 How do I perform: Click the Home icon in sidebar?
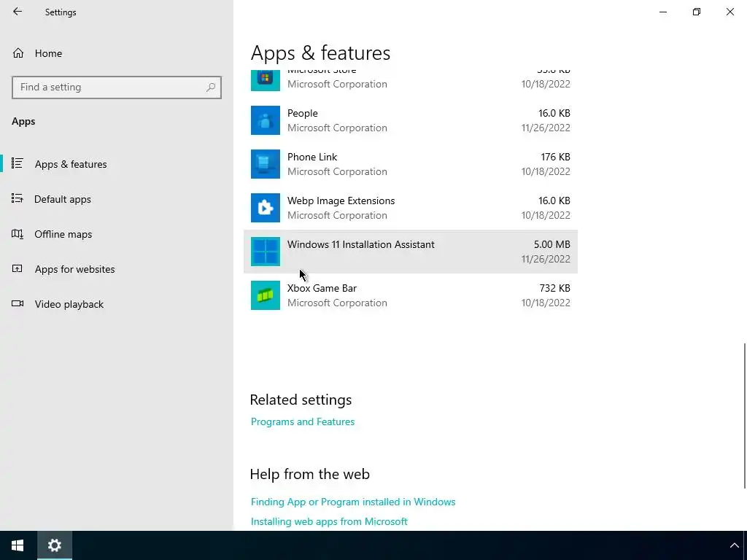[18, 52]
